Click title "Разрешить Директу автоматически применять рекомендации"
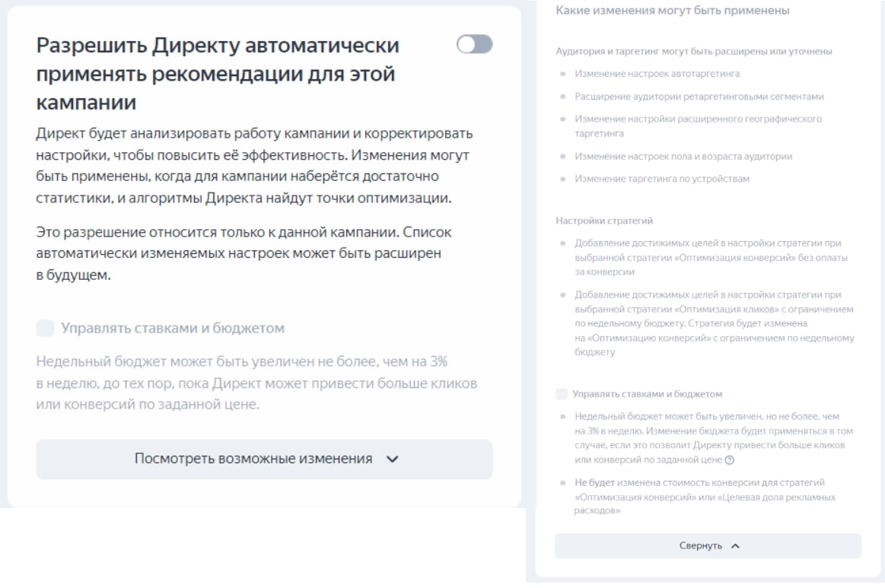 [x=218, y=74]
